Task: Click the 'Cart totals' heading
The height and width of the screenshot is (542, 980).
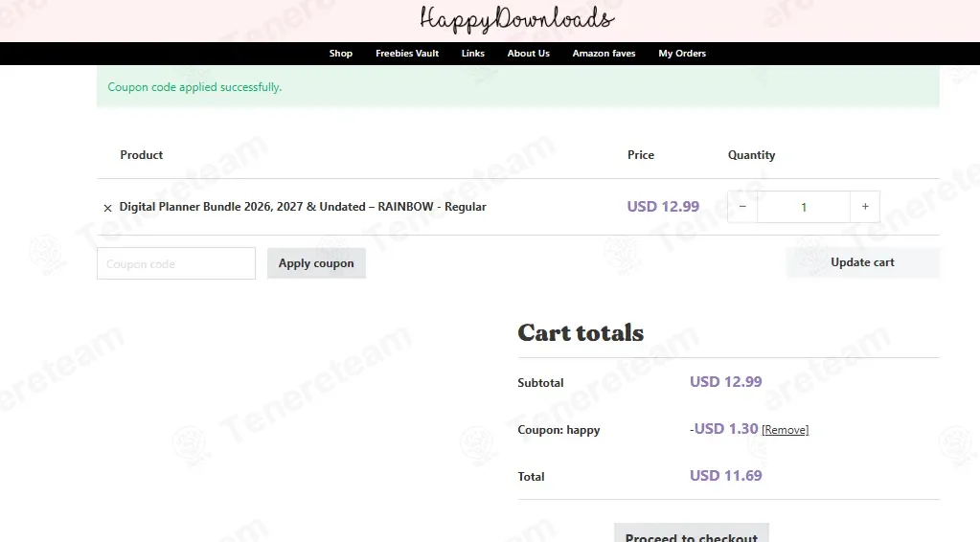Action: pos(581,333)
